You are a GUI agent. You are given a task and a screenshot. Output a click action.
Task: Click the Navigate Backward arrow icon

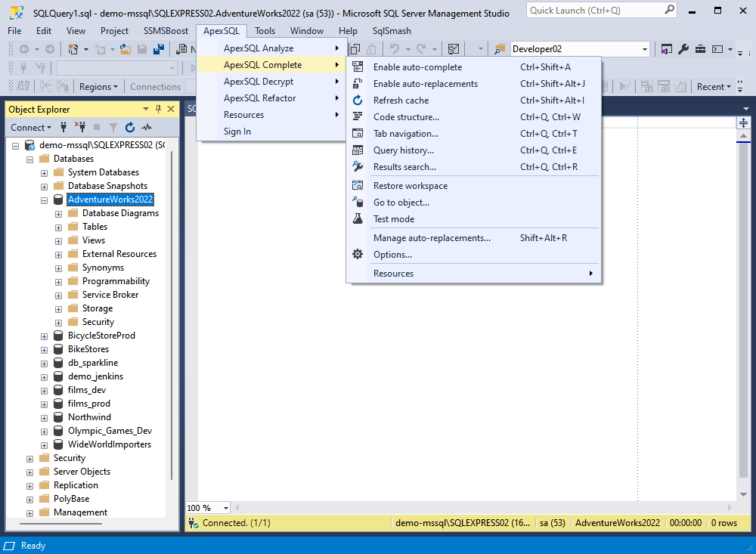pos(24,48)
